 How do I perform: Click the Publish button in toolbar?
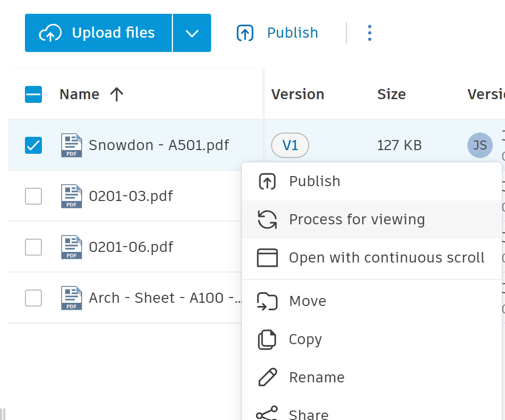click(277, 33)
